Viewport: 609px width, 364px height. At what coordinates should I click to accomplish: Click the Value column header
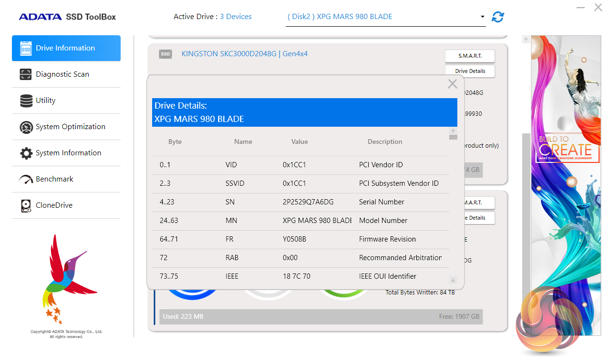tap(299, 142)
